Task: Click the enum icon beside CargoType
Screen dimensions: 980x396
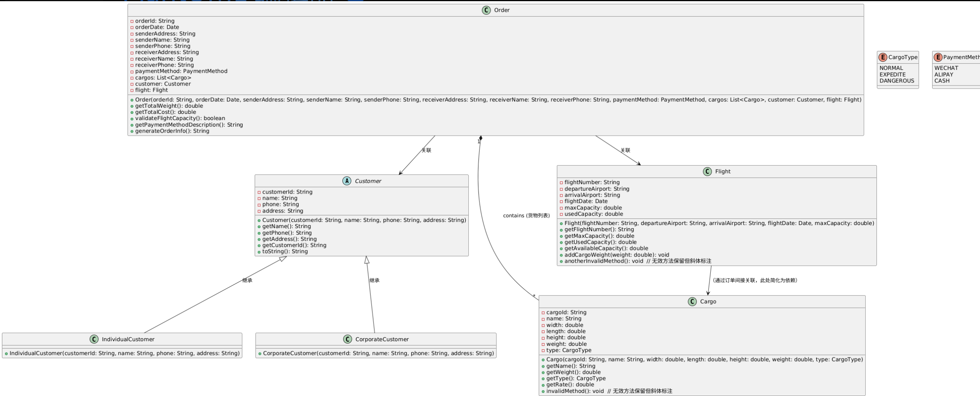Action: 883,57
